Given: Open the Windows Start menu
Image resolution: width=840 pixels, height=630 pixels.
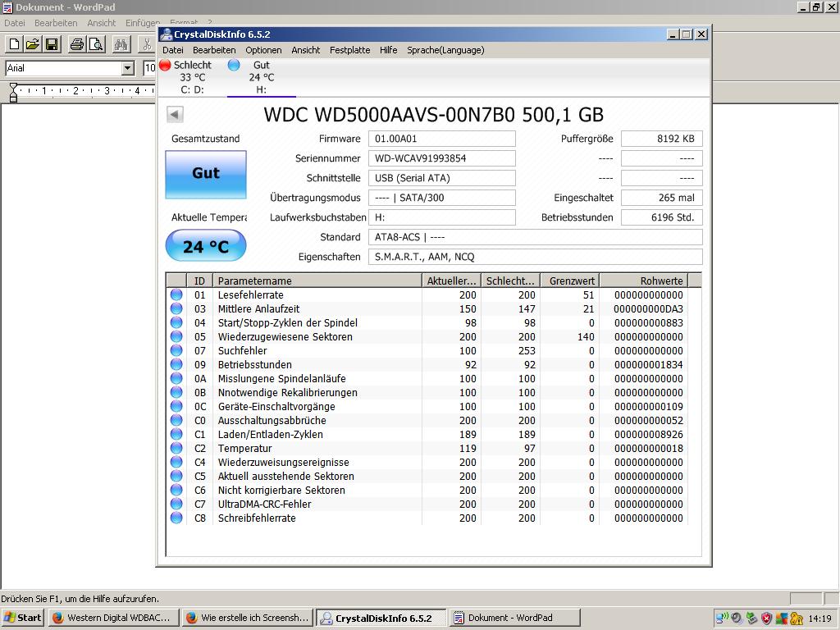Looking at the screenshot, I should click(x=22, y=618).
